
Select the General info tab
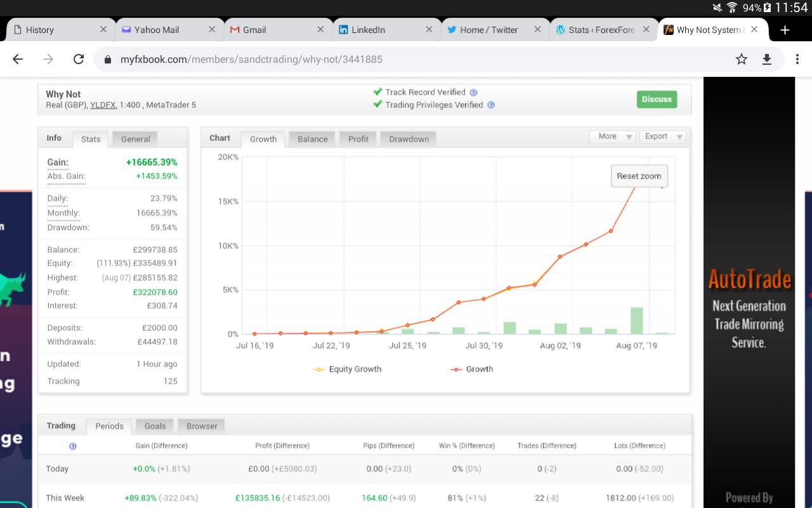click(x=135, y=139)
